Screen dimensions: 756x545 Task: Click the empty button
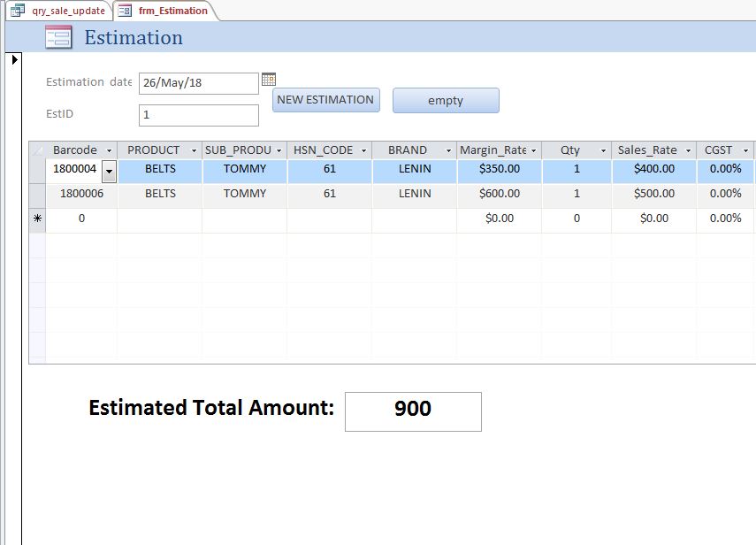(446, 100)
